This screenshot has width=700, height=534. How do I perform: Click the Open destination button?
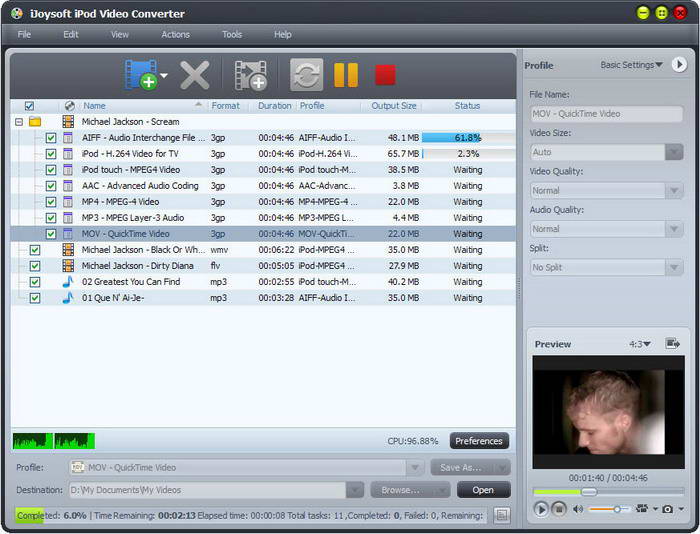coord(483,490)
